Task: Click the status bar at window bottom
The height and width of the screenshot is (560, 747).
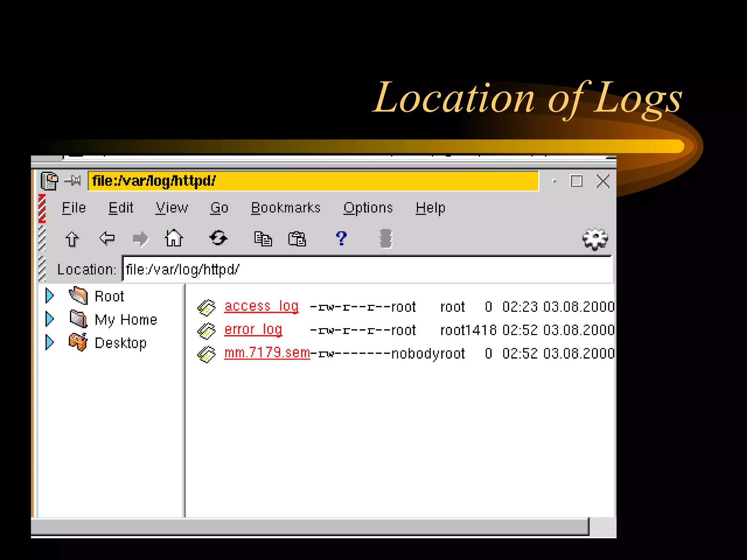Action: tap(310, 526)
